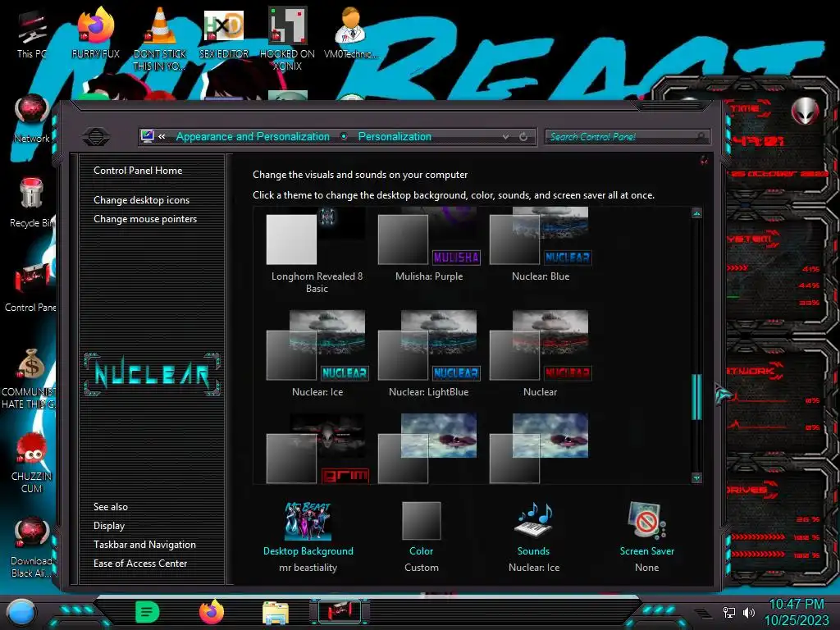Open the FURRYFUX Firefox desktop shortcut
Screen dimensions: 840x630
click(95, 33)
